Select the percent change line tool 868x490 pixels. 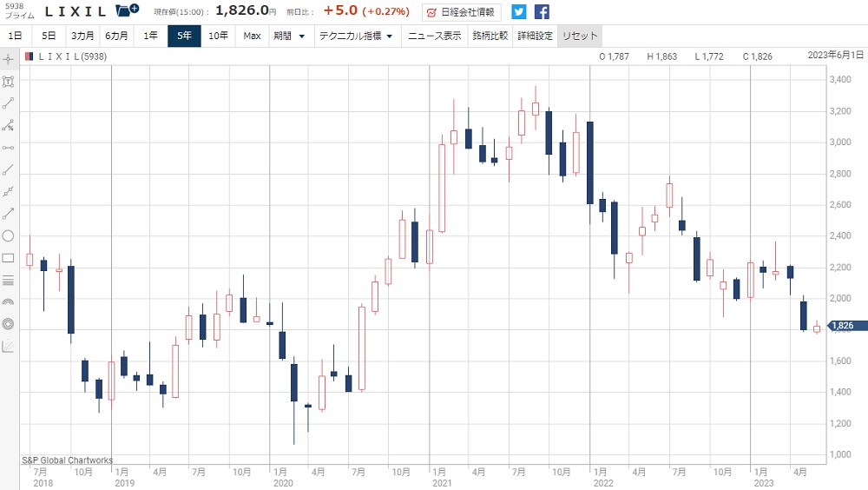coord(8,126)
